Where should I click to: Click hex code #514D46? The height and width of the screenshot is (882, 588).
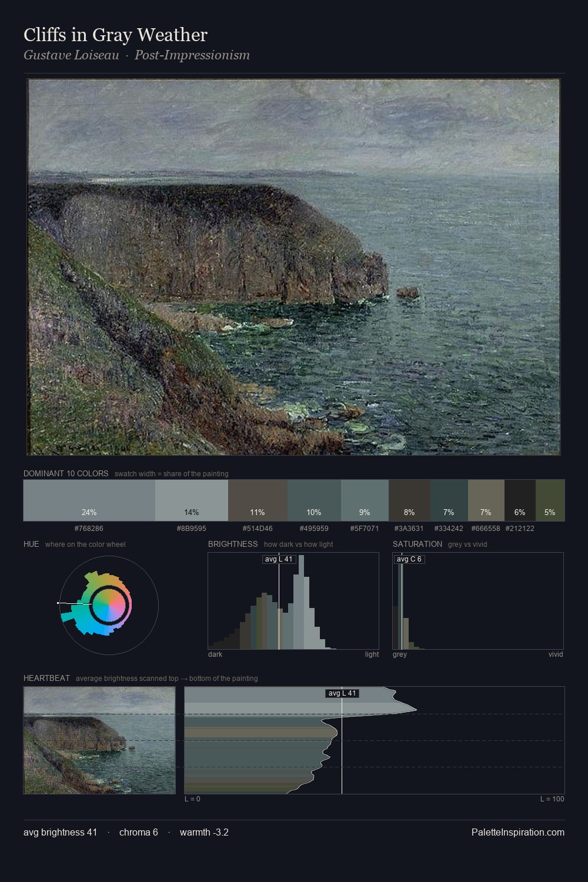[x=258, y=529]
